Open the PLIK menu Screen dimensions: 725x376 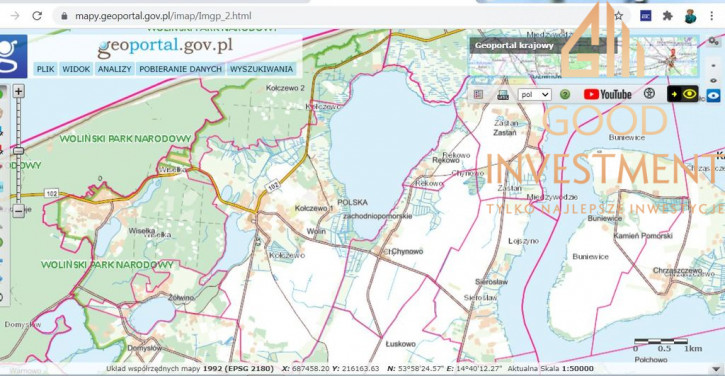coord(45,69)
